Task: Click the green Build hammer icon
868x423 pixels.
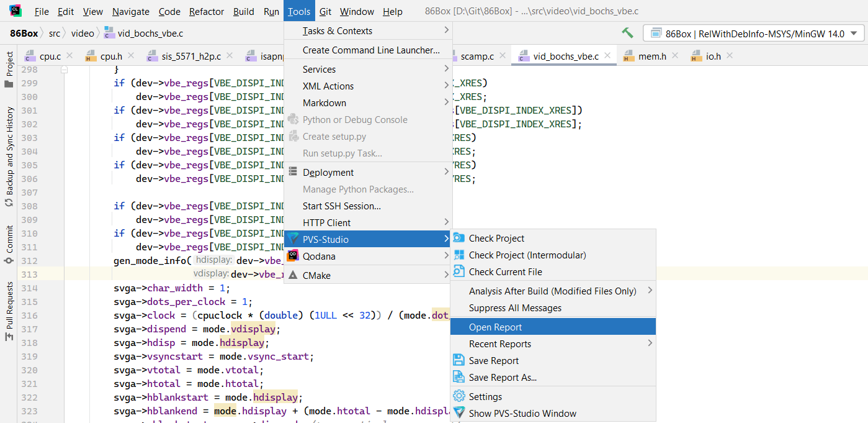Action: point(627,33)
